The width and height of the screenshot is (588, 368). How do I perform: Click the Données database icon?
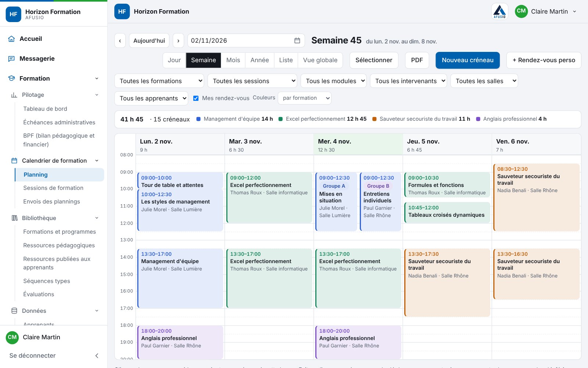[14, 311]
